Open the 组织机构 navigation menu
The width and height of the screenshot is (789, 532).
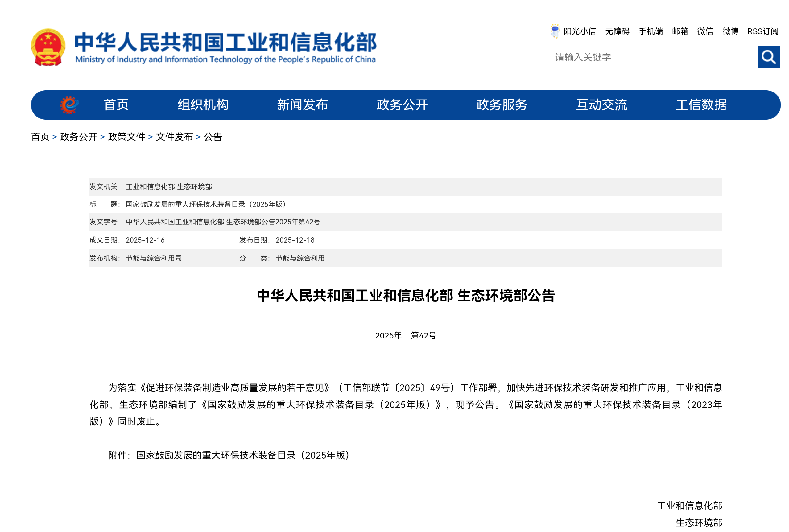[x=203, y=105]
